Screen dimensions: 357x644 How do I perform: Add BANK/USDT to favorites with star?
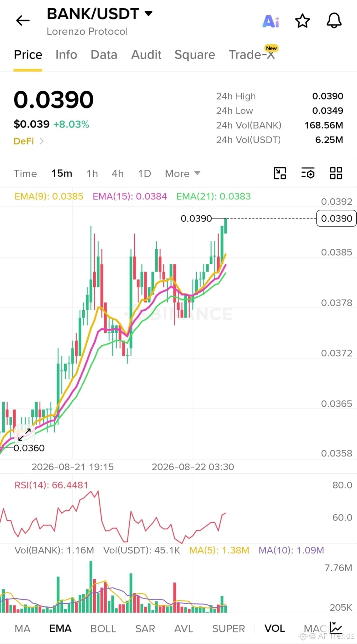click(x=302, y=21)
